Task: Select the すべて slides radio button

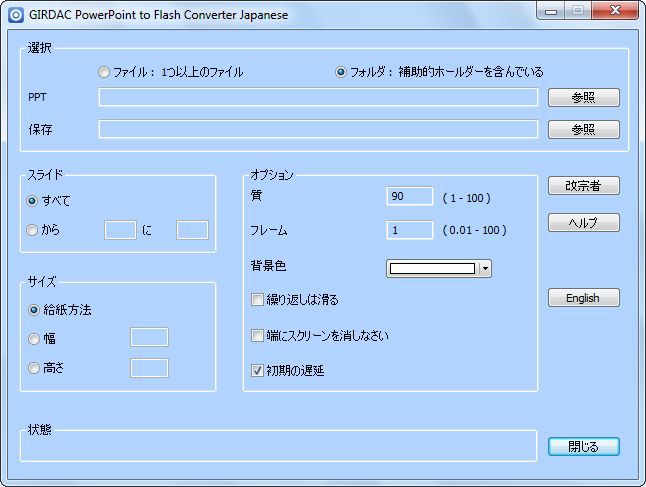Action: click(32, 201)
